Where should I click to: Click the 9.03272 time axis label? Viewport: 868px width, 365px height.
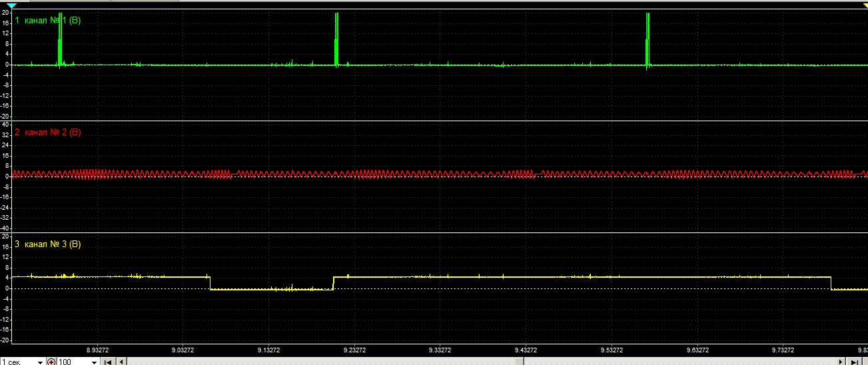click(183, 349)
